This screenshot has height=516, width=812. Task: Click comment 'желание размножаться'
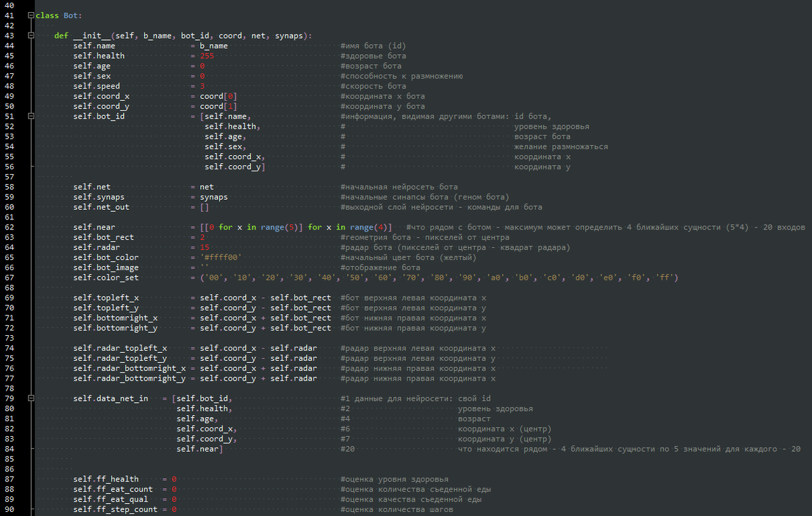561,146
